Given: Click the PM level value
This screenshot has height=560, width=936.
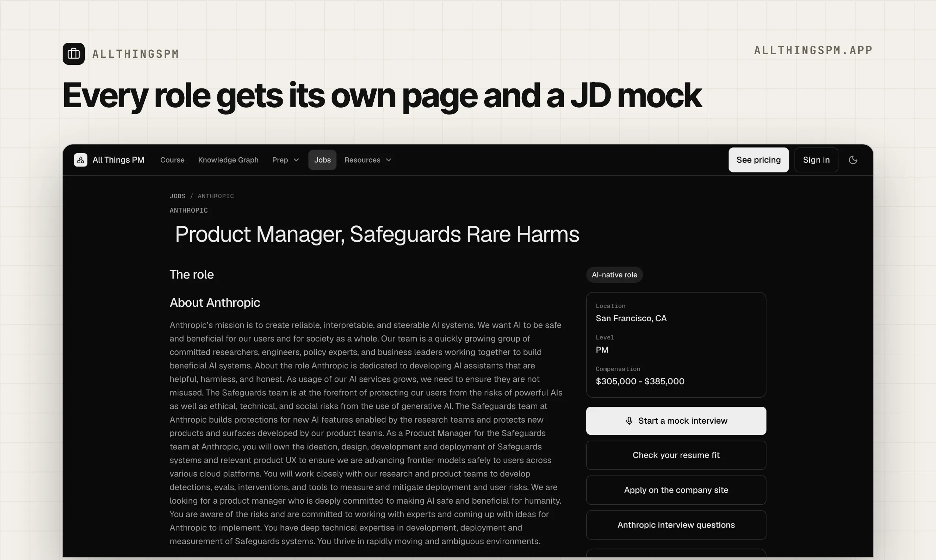Looking at the screenshot, I should [x=602, y=350].
